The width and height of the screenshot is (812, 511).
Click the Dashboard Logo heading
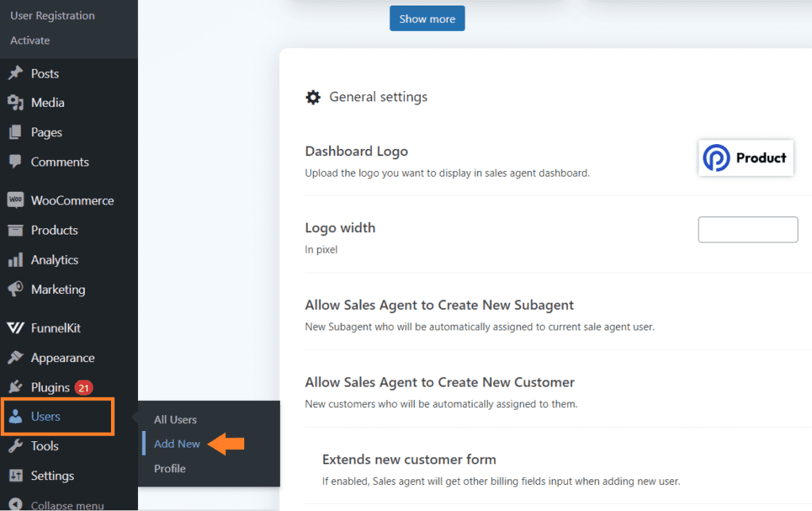(356, 151)
